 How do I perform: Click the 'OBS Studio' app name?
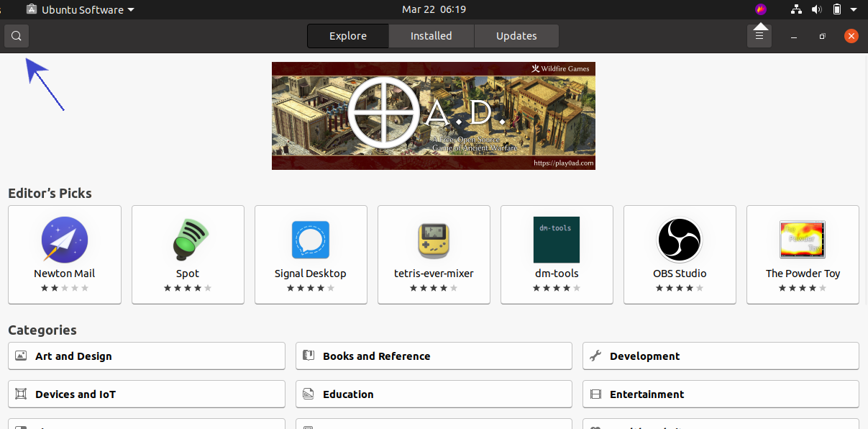pyautogui.click(x=680, y=274)
